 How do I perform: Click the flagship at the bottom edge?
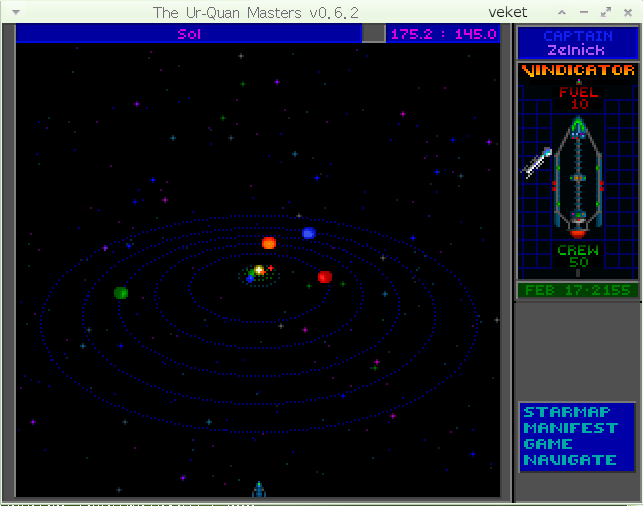coord(259,489)
